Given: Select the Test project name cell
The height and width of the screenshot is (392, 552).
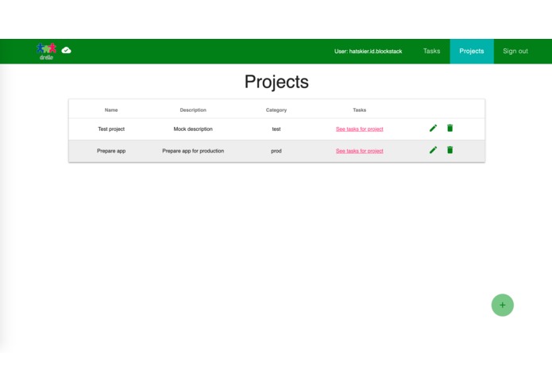Looking at the screenshot, I should 111,129.
